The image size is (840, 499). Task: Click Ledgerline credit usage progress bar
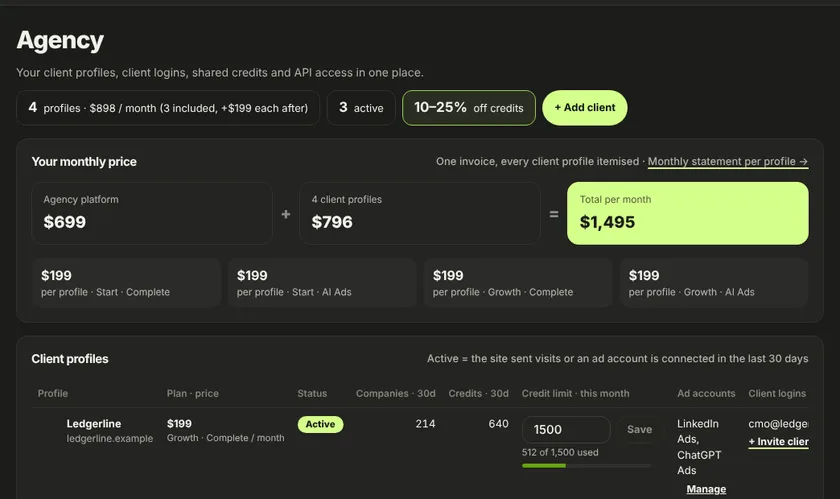click(586, 466)
